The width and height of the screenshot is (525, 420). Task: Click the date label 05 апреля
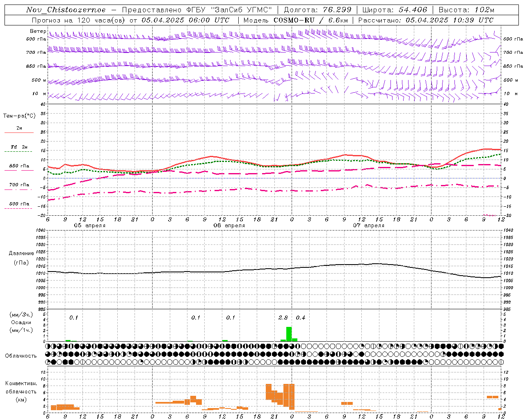[x=89, y=226]
